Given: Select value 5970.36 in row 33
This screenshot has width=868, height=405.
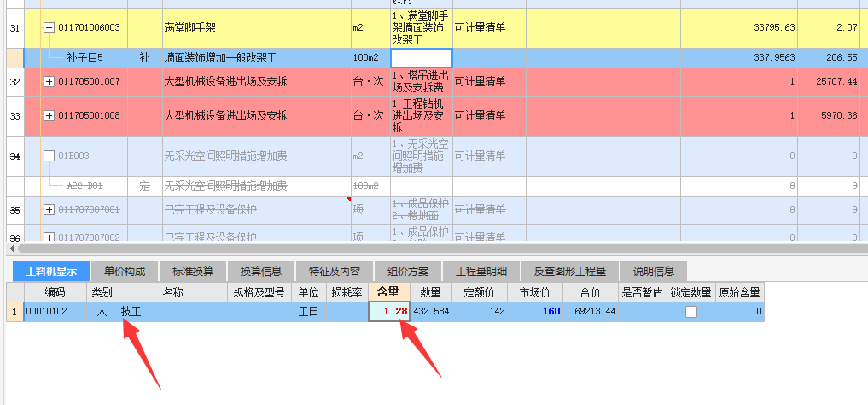Looking at the screenshot, I should (x=829, y=116).
